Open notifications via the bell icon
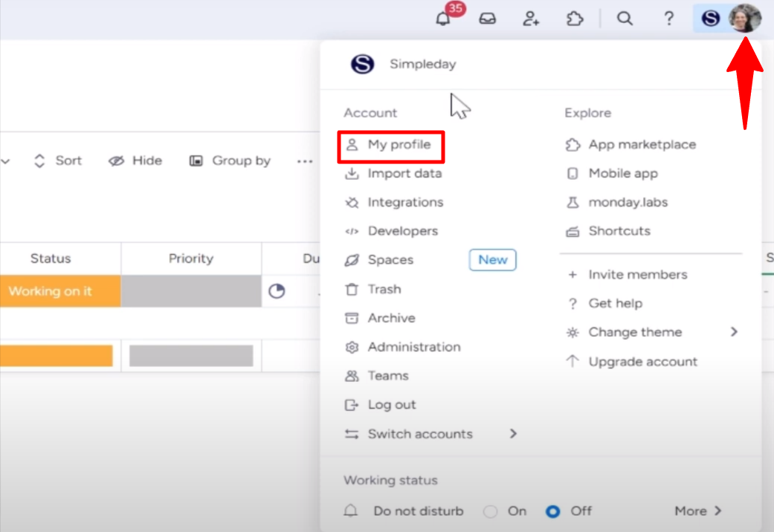This screenshot has width=774, height=532. [443, 18]
